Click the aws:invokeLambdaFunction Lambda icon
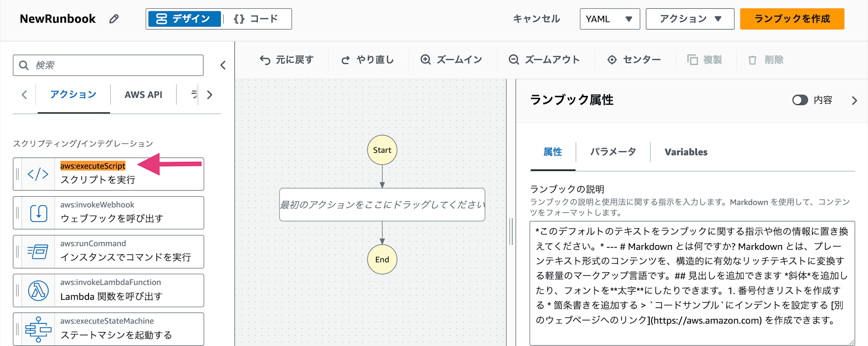This screenshot has height=346, width=868. coord(38,290)
